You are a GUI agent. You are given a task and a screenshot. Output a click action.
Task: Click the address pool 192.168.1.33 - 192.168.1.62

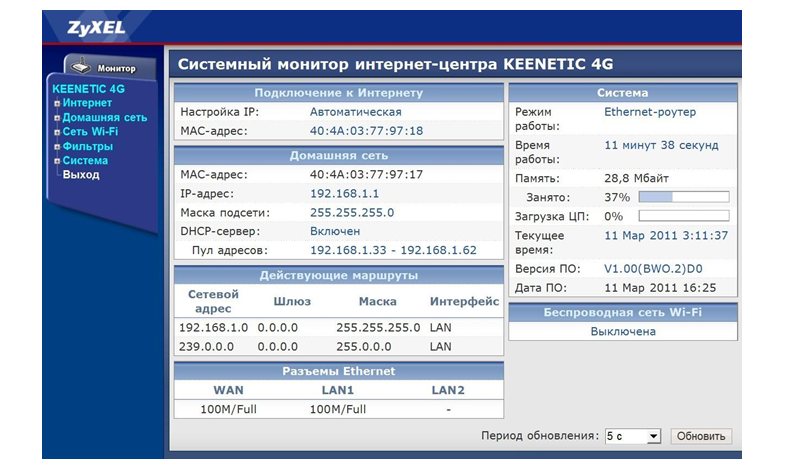click(393, 251)
